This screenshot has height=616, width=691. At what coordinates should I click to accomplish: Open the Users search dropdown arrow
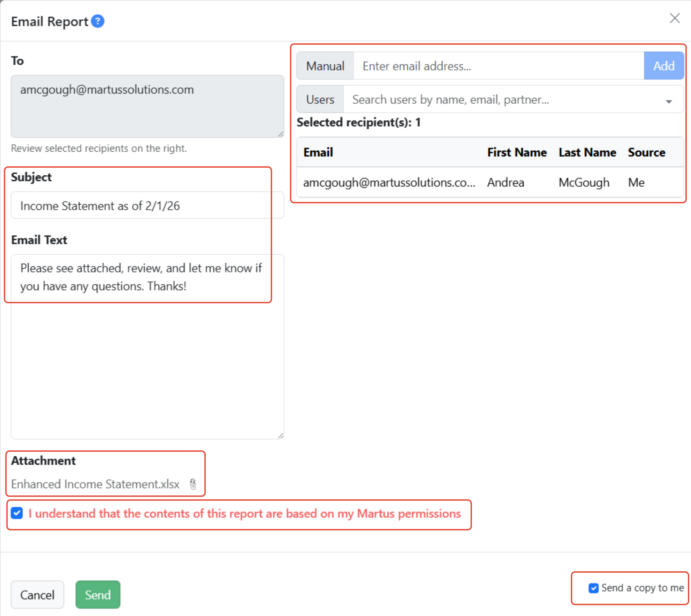click(669, 101)
